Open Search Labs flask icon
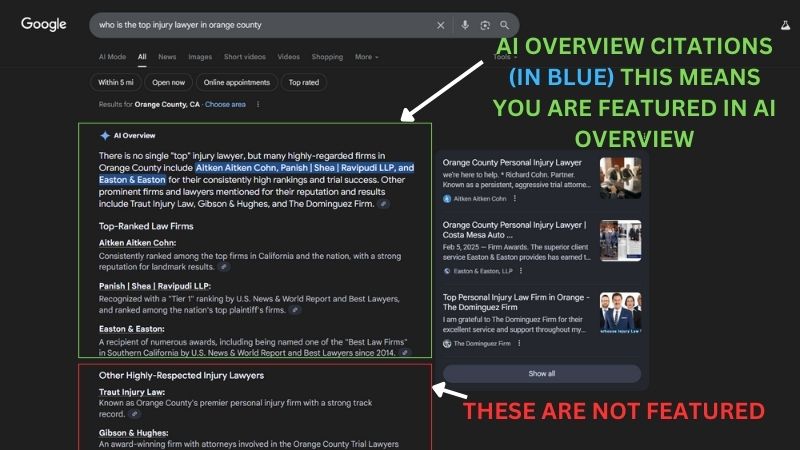 (x=783, y=25)
